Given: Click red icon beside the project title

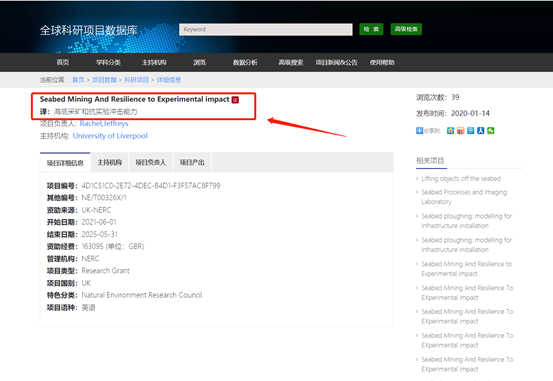Looking at the screenshot, I should (x=235, y=100).
